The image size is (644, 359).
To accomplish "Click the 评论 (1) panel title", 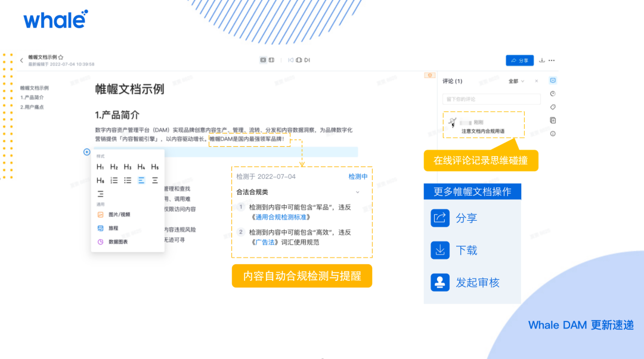I will tap(452, 81).
